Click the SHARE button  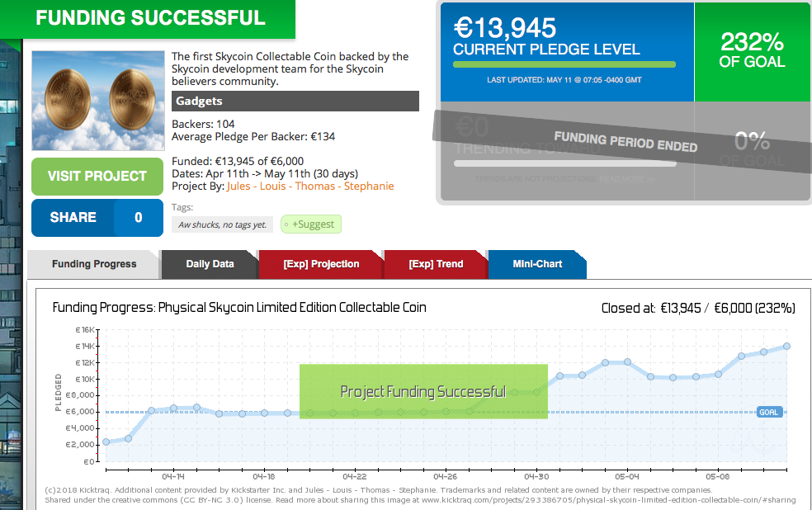click(x=73, y=218)
